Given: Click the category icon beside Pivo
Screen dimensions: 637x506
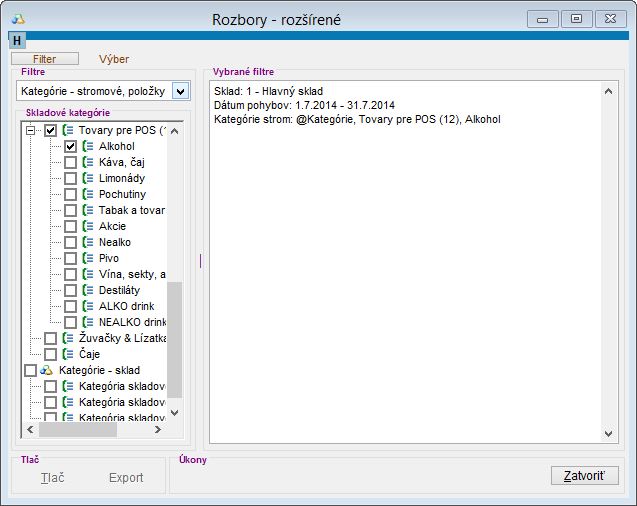Looking at the screenshot, I should [88, 258].
